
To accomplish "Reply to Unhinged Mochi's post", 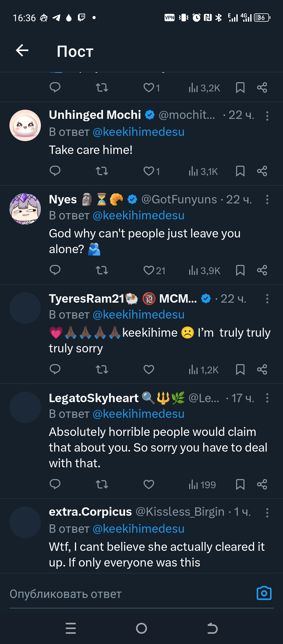I will coord(55,171).
